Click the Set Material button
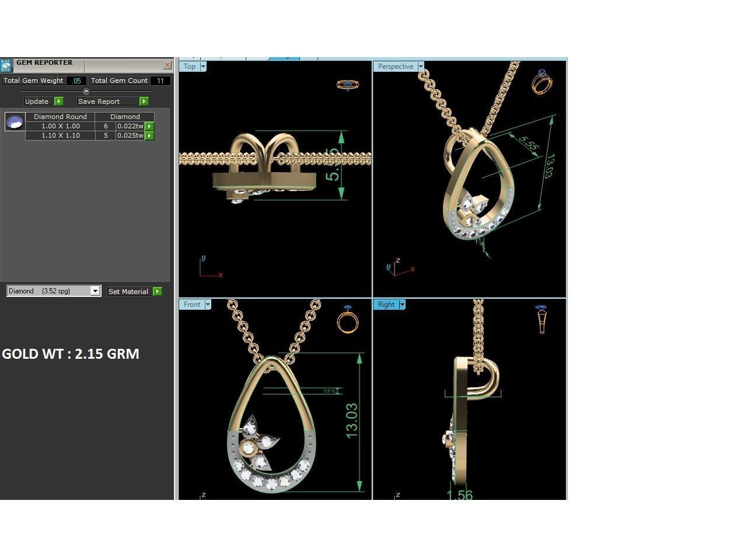 pos(128,291)
